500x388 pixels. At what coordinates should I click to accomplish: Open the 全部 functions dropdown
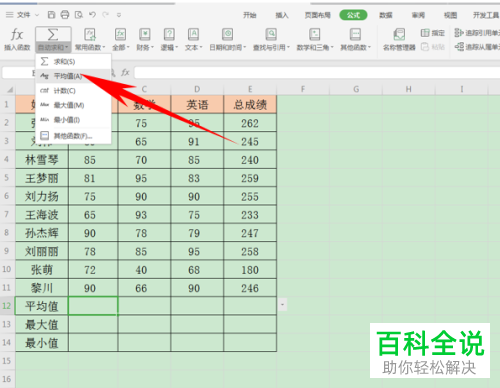pos(120,48)
